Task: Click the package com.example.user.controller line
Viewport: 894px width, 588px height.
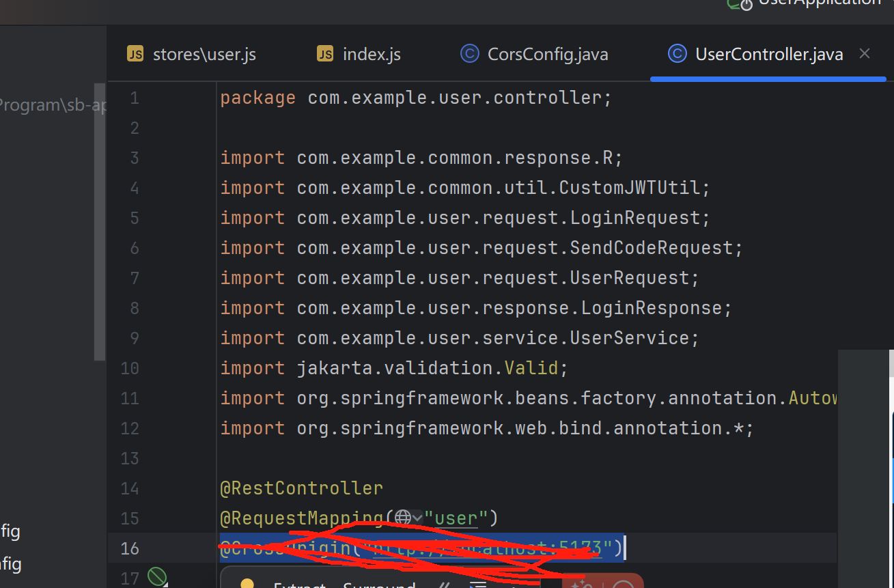Action: pos(416,98)
